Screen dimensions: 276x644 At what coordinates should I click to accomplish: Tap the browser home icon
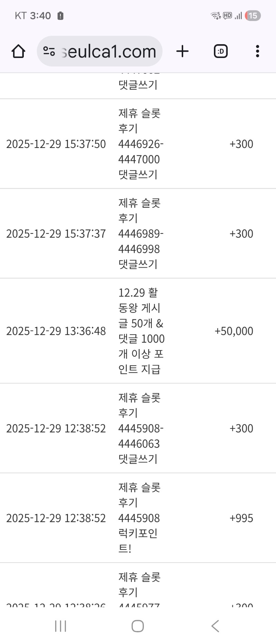click(x=18, y=51)
